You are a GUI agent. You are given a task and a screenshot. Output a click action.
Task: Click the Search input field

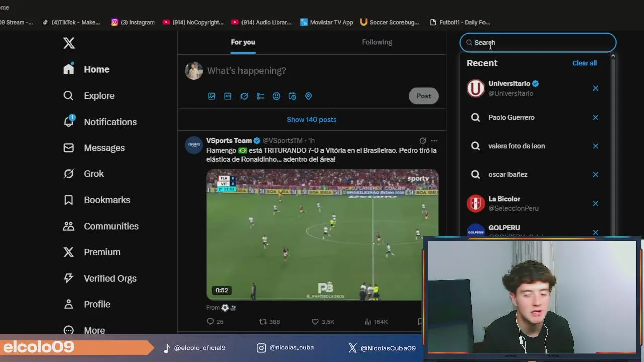point(538,43)
